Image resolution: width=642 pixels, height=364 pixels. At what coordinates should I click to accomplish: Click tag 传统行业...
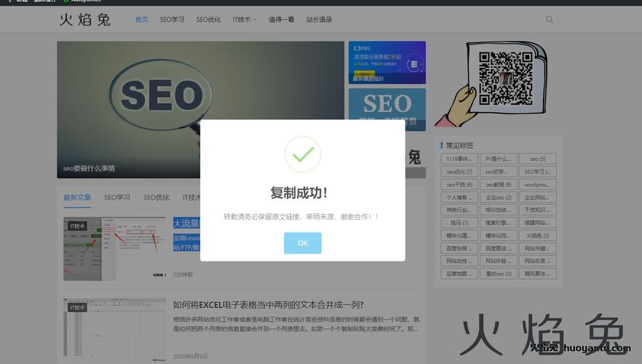tap(459, 210)
